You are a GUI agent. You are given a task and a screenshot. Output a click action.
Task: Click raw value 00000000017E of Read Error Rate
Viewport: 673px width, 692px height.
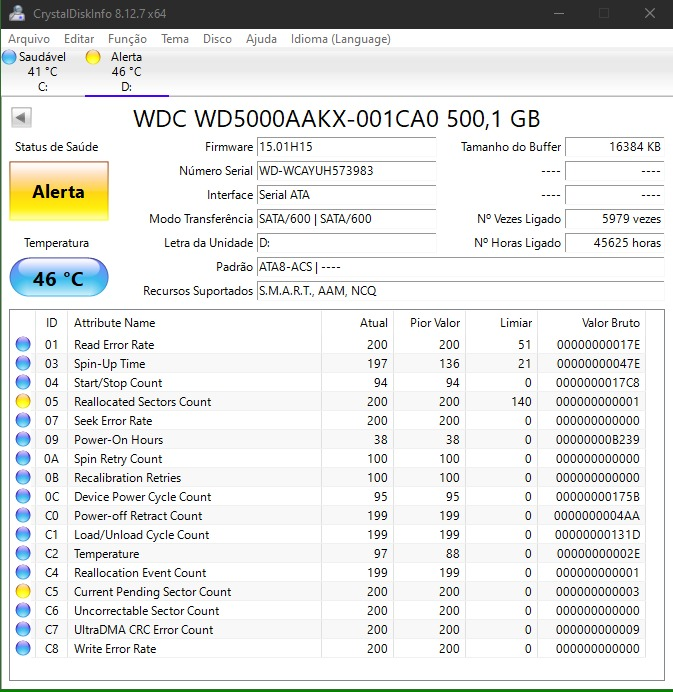pyautogui.click(x=598, y=345)
